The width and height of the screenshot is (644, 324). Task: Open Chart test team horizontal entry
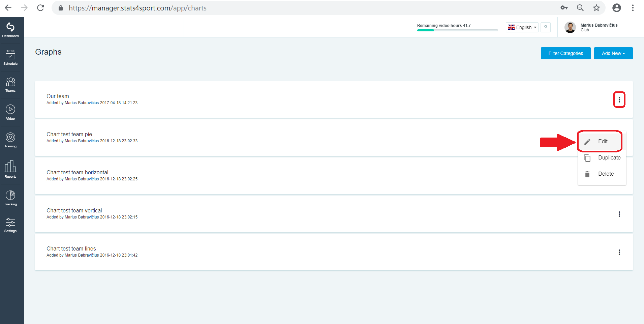click(x=334, y=176)
